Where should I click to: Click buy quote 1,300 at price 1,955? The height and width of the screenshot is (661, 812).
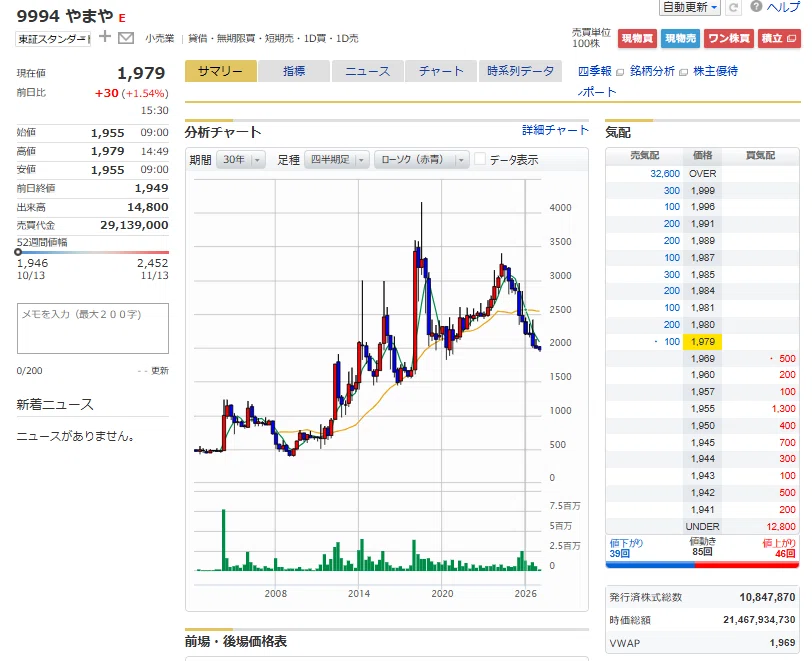point(784,409)
